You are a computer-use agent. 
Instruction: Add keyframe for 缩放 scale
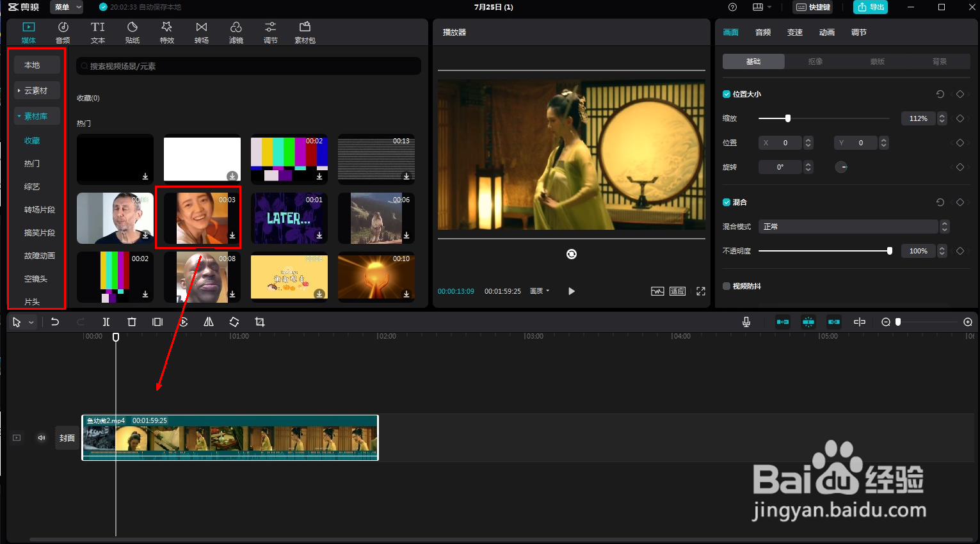(960, 118)
